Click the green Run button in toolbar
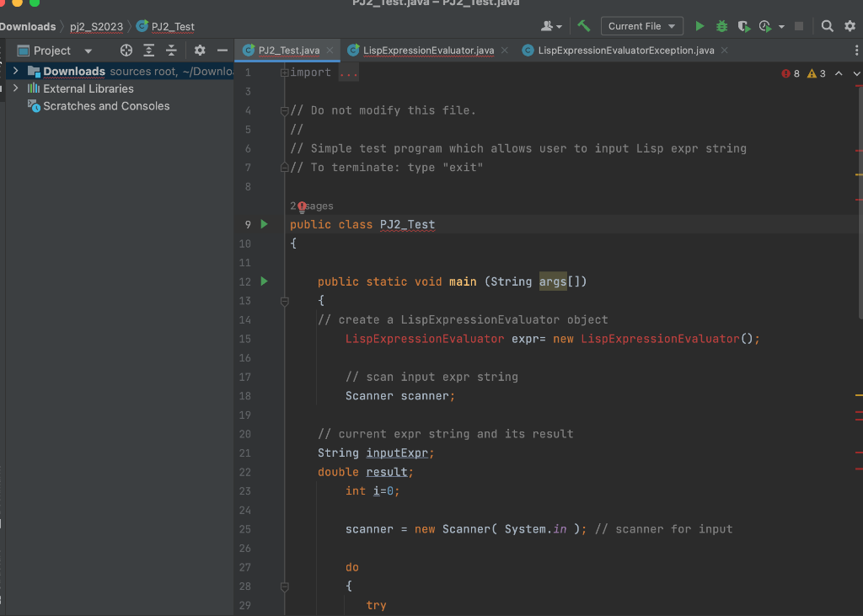 700,26
